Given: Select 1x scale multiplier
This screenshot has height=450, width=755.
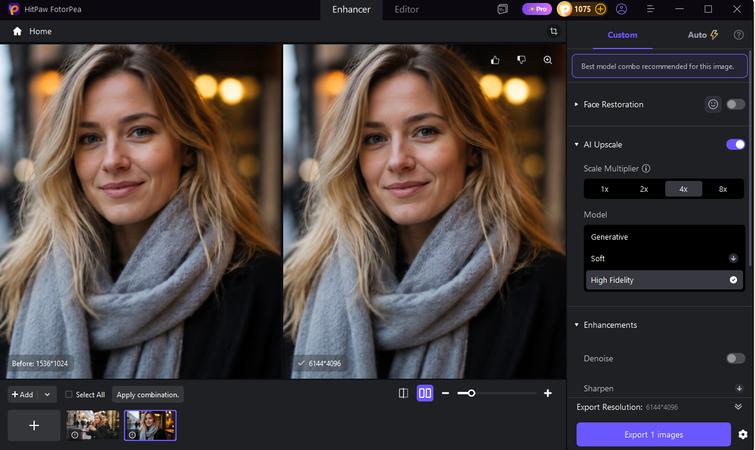Looking at the screenshot, I should click(604, 189).
